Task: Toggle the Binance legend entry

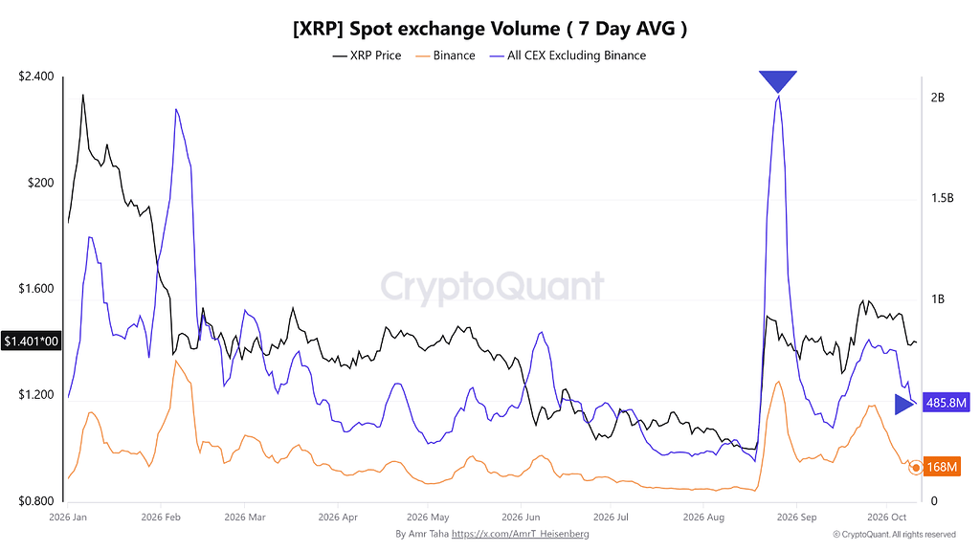Action: [x=445, y=55]
